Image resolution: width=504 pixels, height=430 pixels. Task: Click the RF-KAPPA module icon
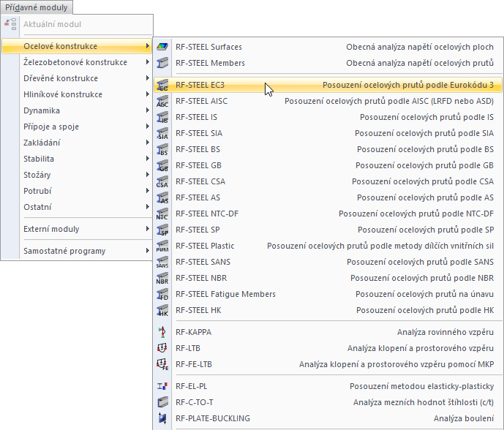[x=162, y=332]
